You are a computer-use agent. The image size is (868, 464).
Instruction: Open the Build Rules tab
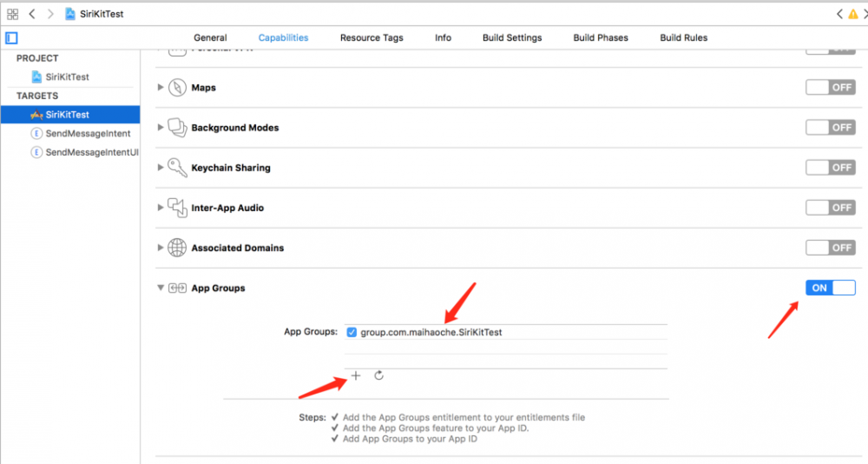tap(684, 37)
